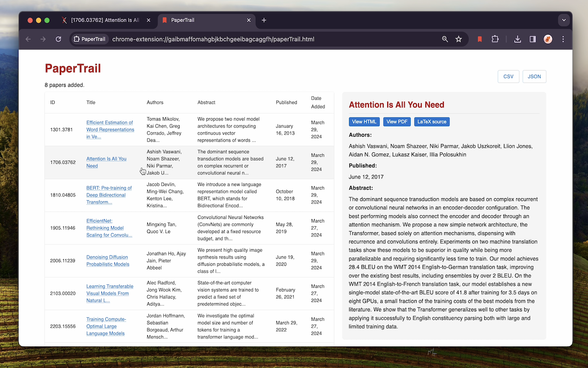
Task: Open the profile avatar in toolbar
Action: pos(548,39)
